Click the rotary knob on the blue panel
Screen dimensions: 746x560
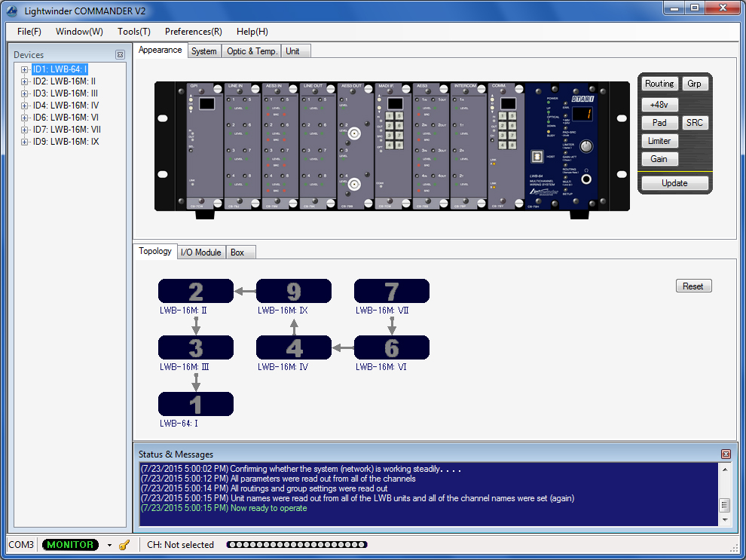586,146
